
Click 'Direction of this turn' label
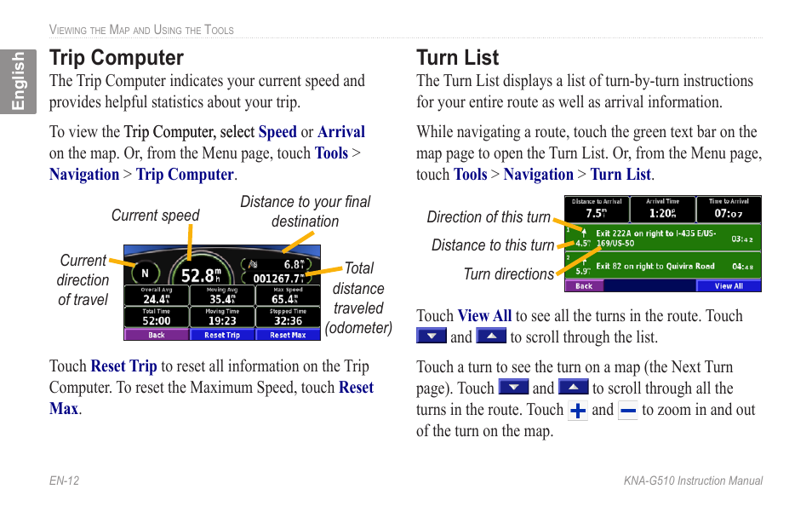[x=489, y=216]
